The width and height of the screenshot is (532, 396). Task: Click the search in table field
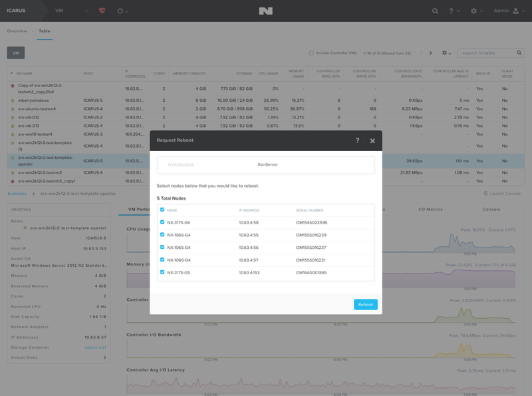[488, 53]
